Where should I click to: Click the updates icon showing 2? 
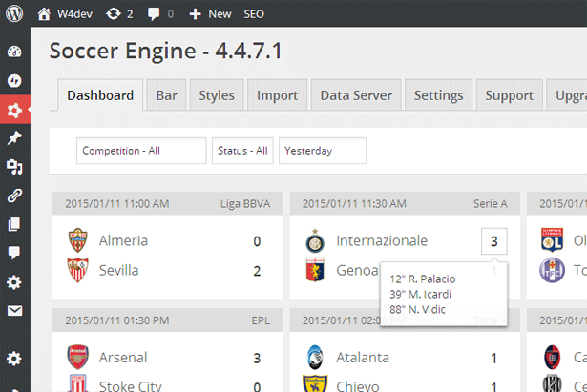114,14
